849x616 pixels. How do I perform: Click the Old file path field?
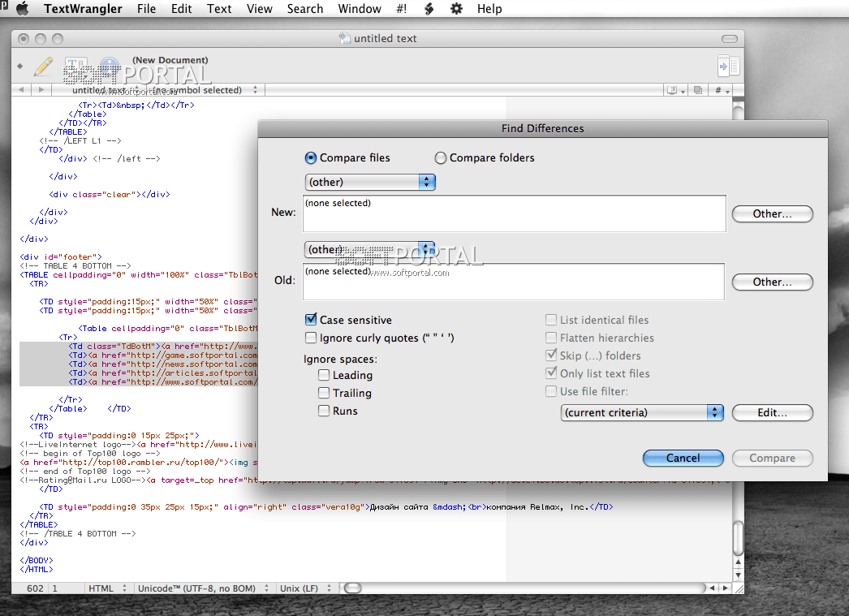point(514,282)
